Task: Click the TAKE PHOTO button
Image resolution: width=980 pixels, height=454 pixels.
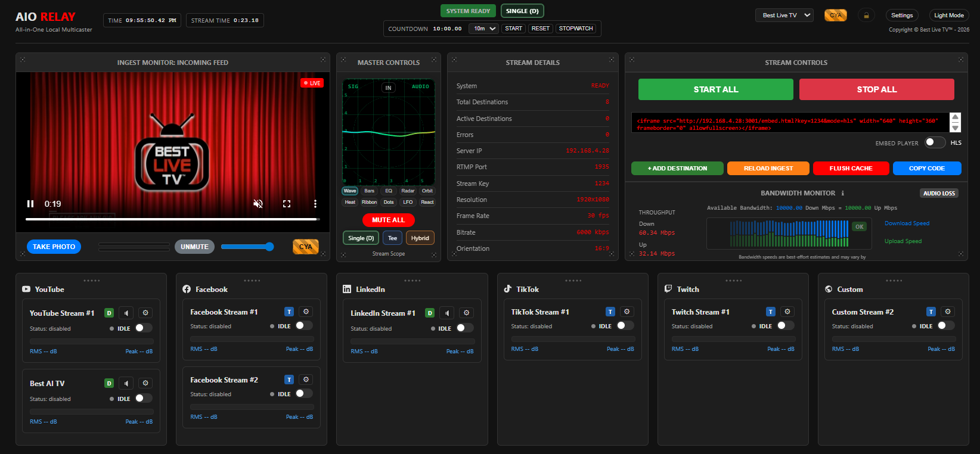Action: pyautogui.click(x=54, y=247)
